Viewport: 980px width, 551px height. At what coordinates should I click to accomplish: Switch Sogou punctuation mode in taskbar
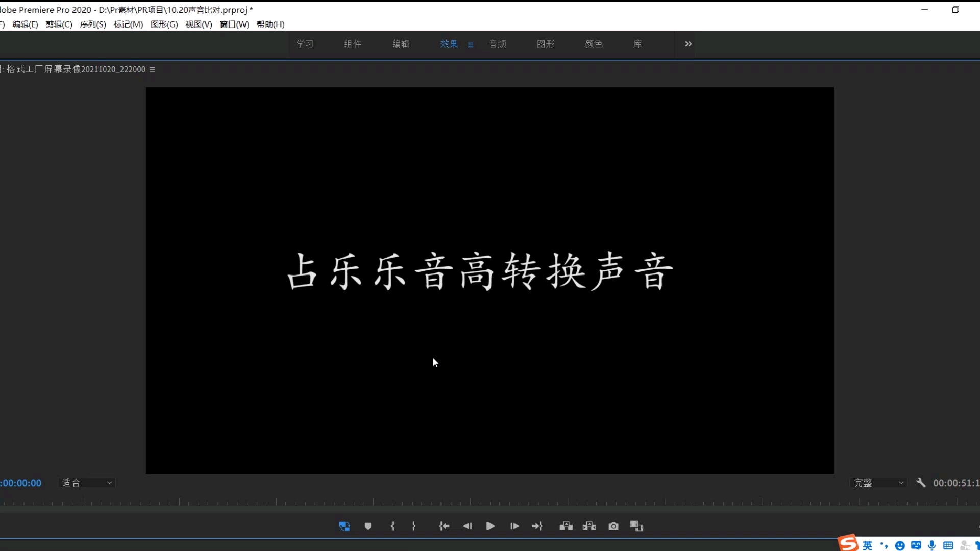(885, 545)
